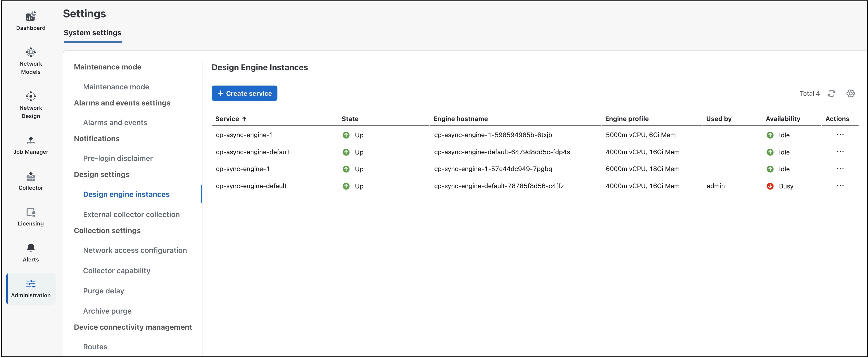Click Alarms and events settings heading
Screen dimensions: 868x358
click(x=122, y=103)
